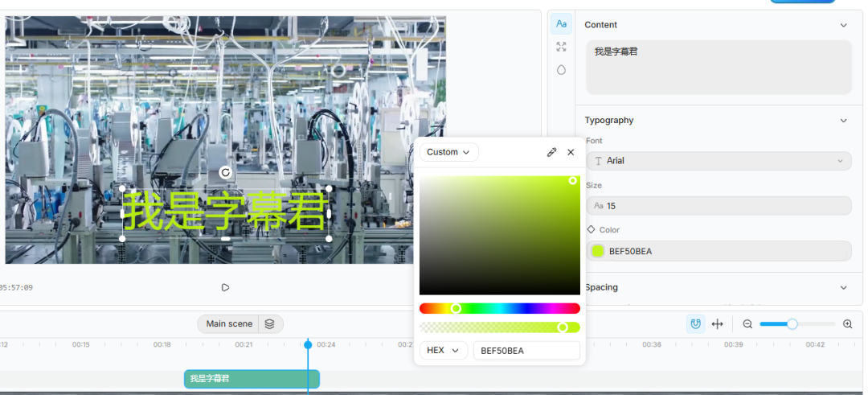The height and width of the screenshot is (395, 868).
Task: Open the Arial font dropdown
Action: pyautogui.click(x=719, y=161)
